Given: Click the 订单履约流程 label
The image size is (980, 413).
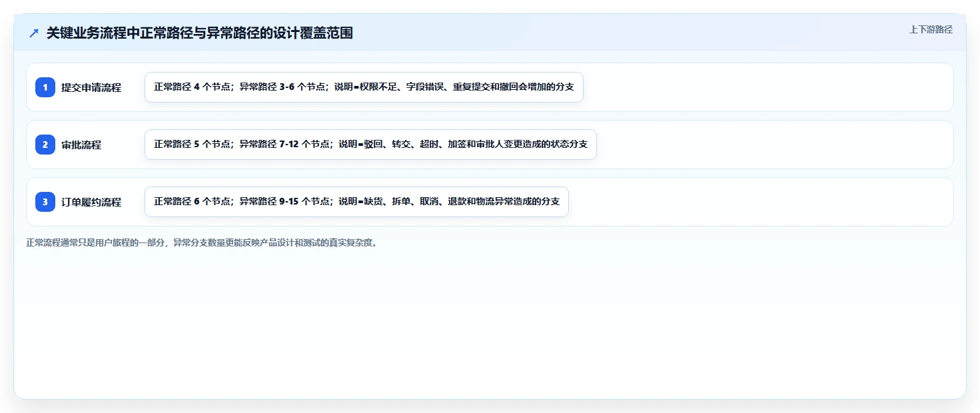Looking at the screenshot, I should pos(91,202).
